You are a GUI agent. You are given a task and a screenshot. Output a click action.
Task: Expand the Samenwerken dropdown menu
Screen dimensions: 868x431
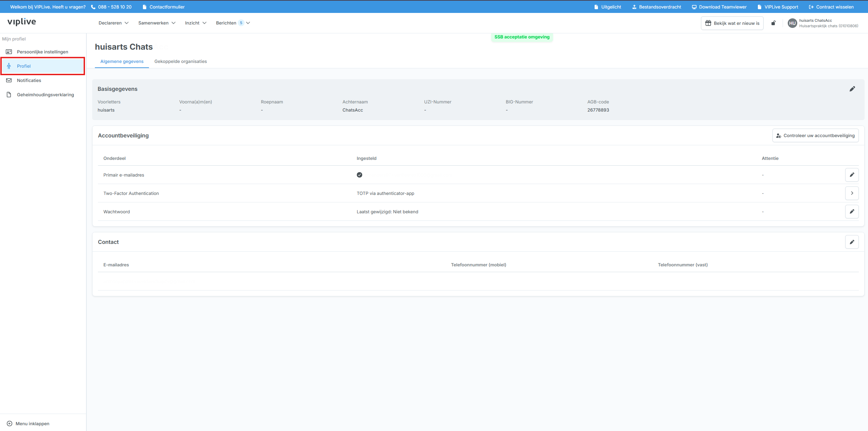point(157,23)
